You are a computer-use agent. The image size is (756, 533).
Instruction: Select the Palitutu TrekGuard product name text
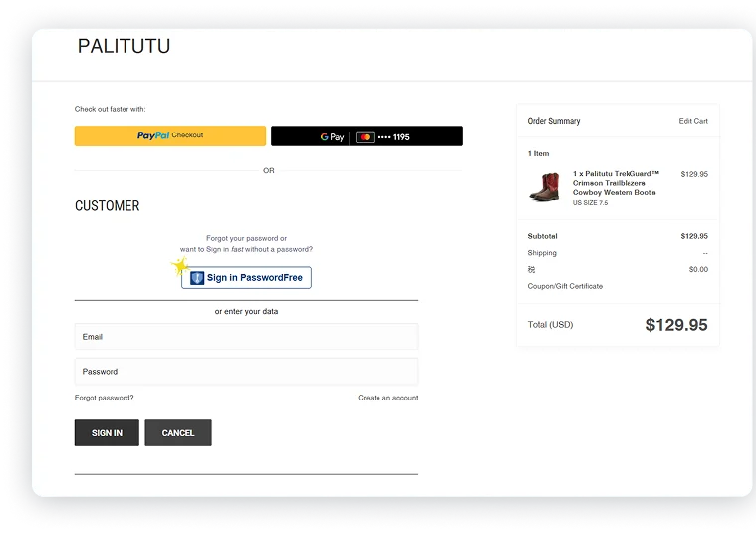(x=616, y=183)
